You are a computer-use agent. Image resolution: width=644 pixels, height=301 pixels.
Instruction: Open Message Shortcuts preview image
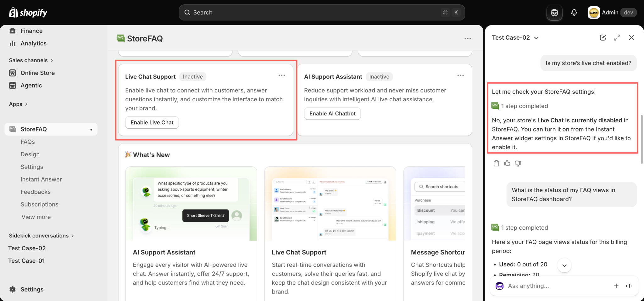(x=435, y=204)
